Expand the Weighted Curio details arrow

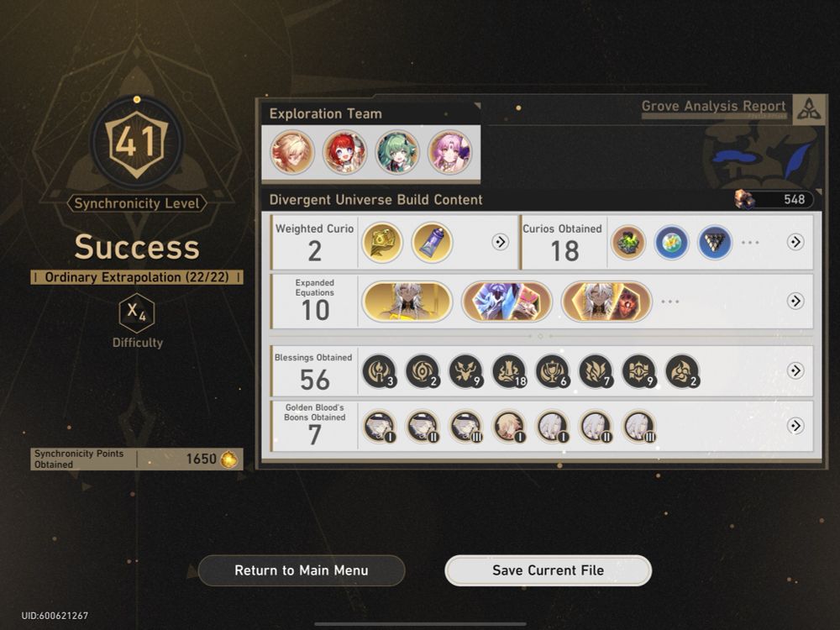[500, 242]
